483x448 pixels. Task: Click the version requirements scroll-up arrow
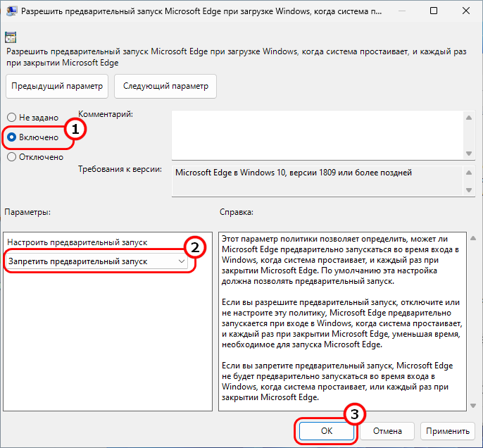469,173
